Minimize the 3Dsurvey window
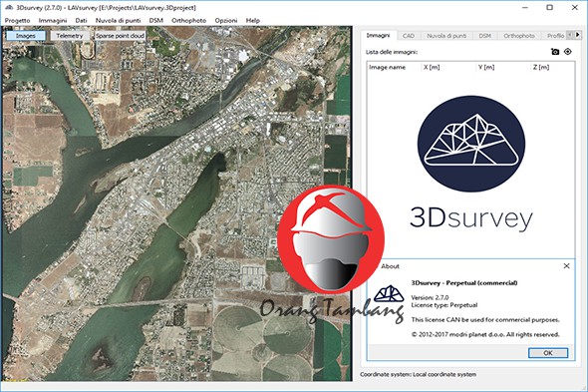This screenshot has width=588, height=392. click(525, 7)
